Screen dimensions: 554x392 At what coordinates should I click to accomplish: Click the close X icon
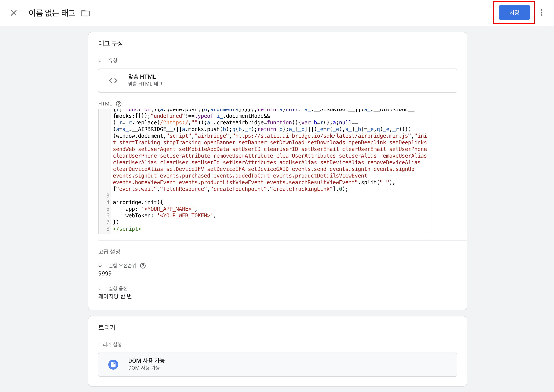14,13
